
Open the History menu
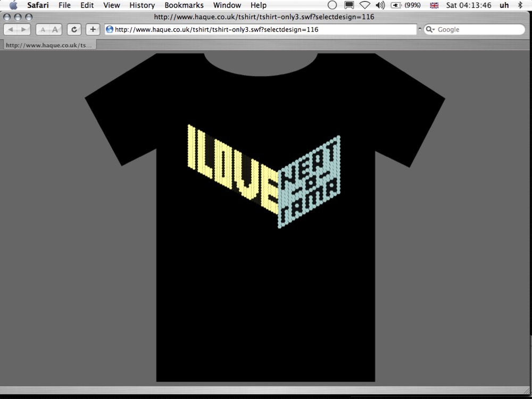point(142,5)
